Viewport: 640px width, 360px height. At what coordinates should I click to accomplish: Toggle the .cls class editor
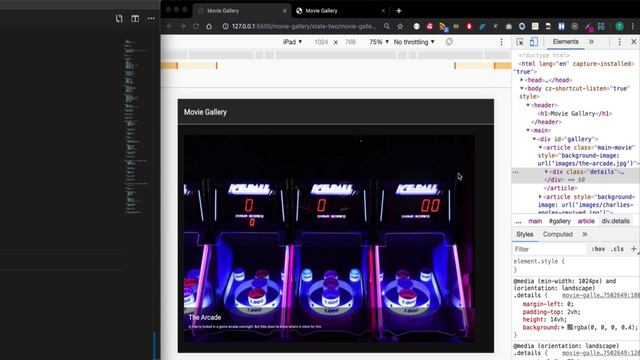(x=618, y=249)
